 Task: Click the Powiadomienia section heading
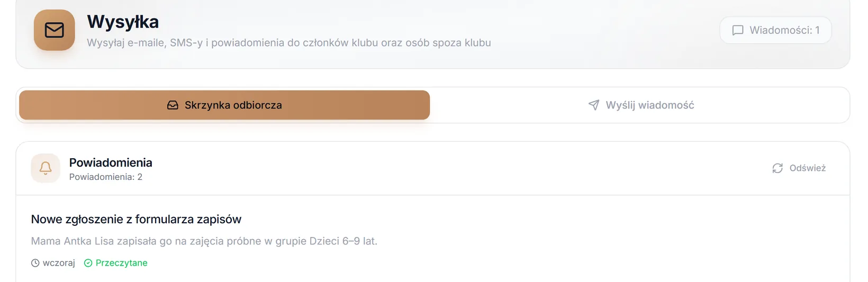click(x=111, y=162)
